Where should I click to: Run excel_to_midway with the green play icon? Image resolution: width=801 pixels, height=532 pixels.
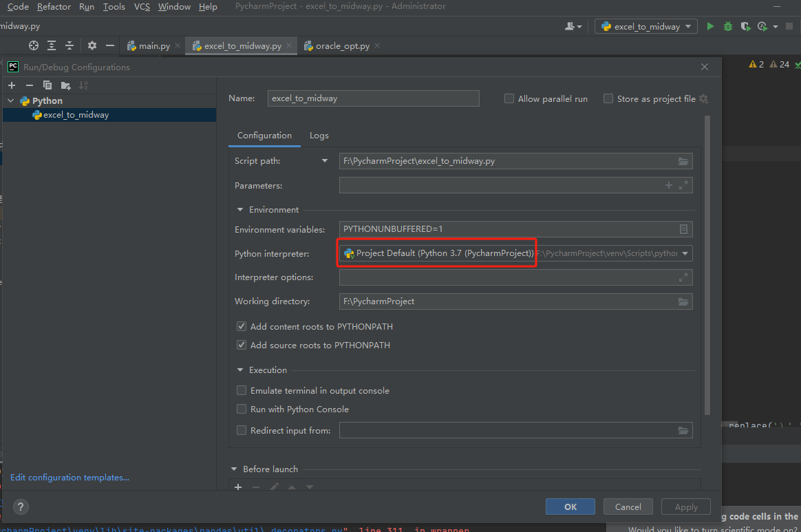(x=710, y=25)
